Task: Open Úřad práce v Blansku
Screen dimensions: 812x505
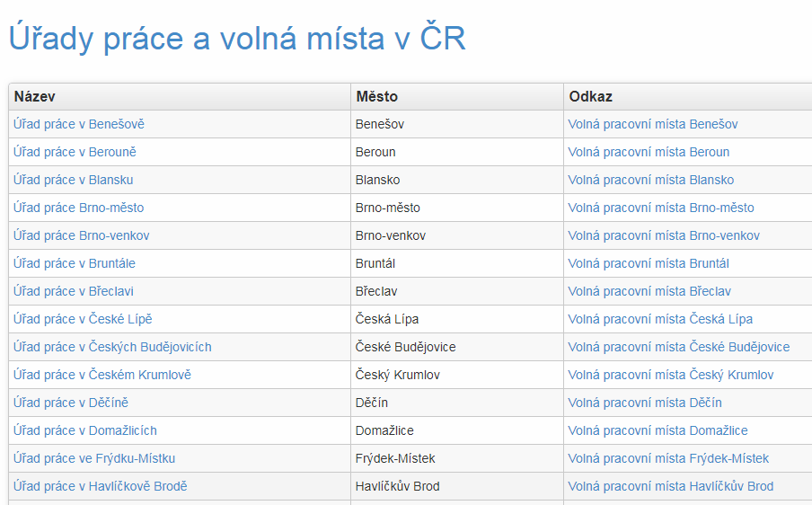Action: (73, 180)
